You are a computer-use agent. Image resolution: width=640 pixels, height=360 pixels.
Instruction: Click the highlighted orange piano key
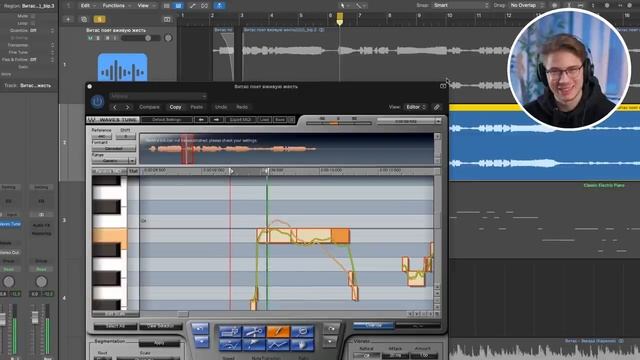click(x=110, y=236)
